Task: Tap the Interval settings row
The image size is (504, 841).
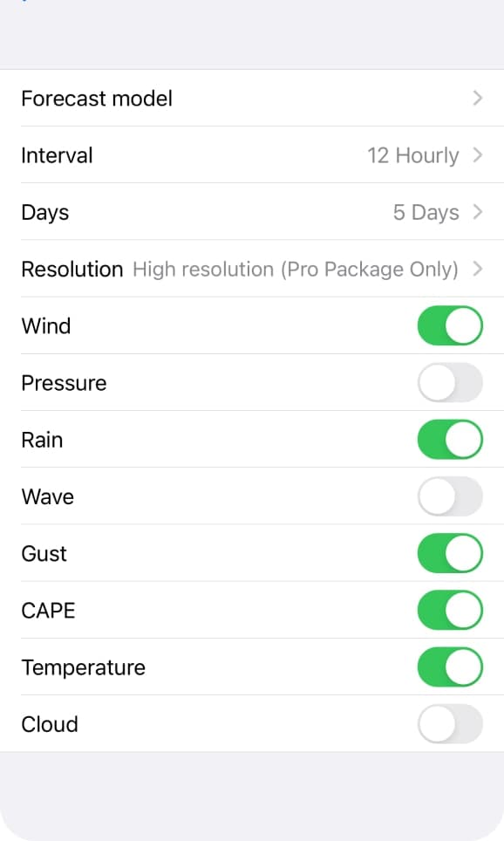Action: pos(57,155)
